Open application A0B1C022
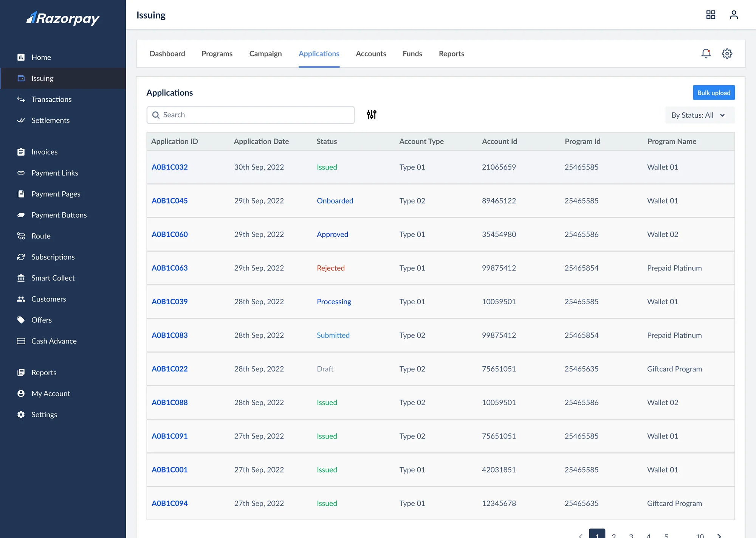This screenshot has height=538, width=756. pos(169,369)
